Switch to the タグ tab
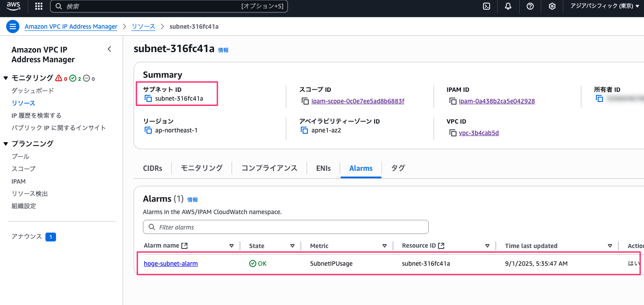 [x=398, y=168]
